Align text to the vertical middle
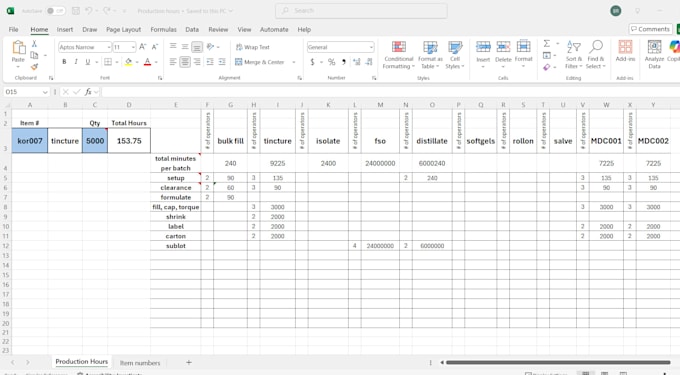Viewport: 680px width, 375px height. pos(185,46)
